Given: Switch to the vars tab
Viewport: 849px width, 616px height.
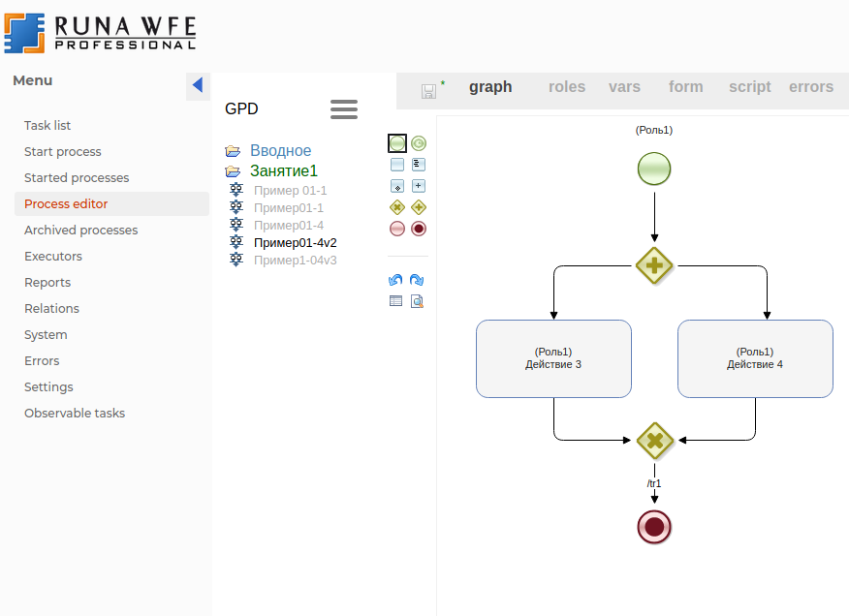Looking at the screenshot, I should [624, 87].
